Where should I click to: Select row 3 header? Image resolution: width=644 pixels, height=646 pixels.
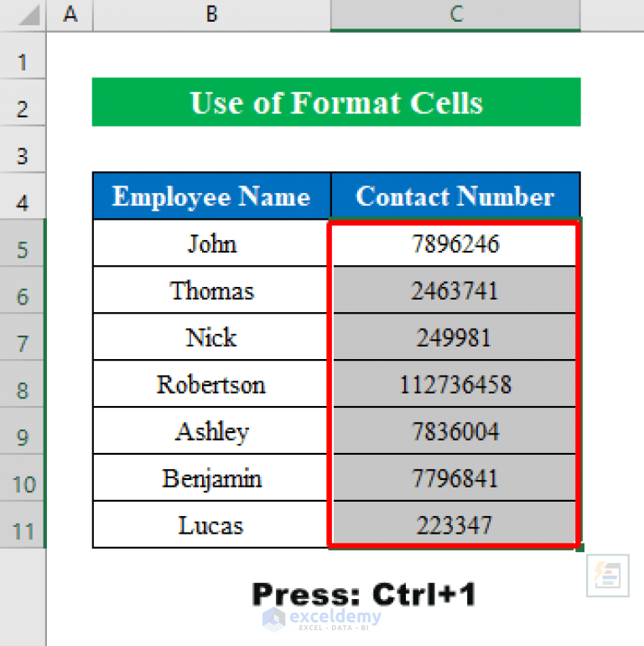pos(23,149)
